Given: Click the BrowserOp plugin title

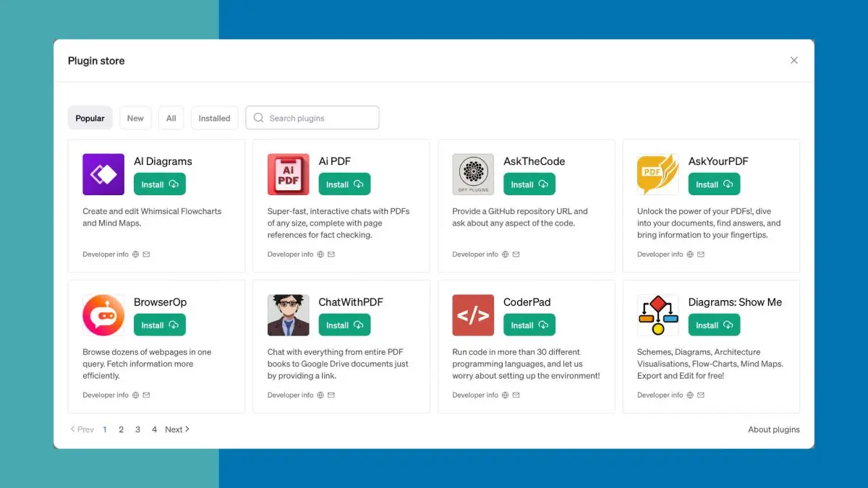Looking at the screenshot, I should pyautogui.click(x=161, y=302).
